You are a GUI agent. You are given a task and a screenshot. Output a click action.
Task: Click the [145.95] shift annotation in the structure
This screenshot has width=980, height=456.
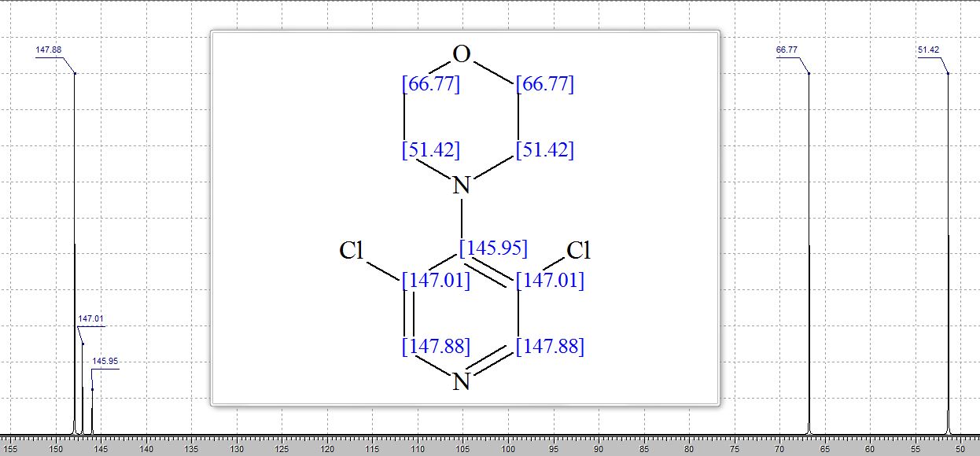click(493, 248)
